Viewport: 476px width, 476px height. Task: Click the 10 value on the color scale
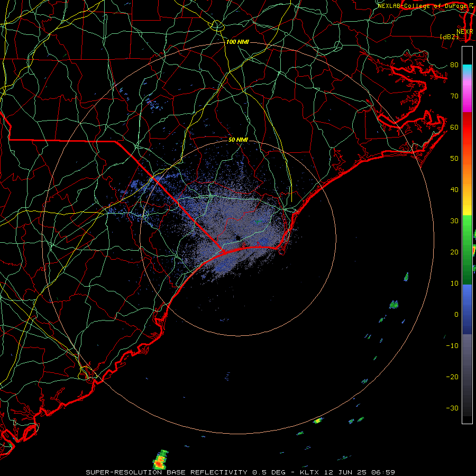click(454, 283)
